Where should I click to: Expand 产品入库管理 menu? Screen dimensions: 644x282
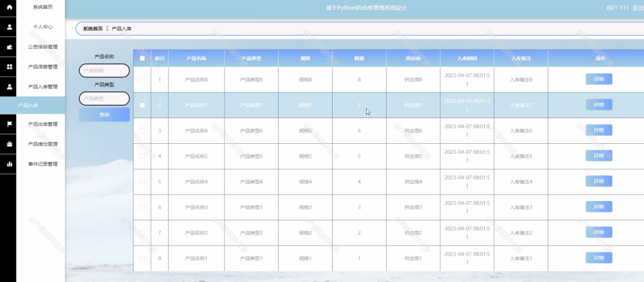(x=43, y=87)
